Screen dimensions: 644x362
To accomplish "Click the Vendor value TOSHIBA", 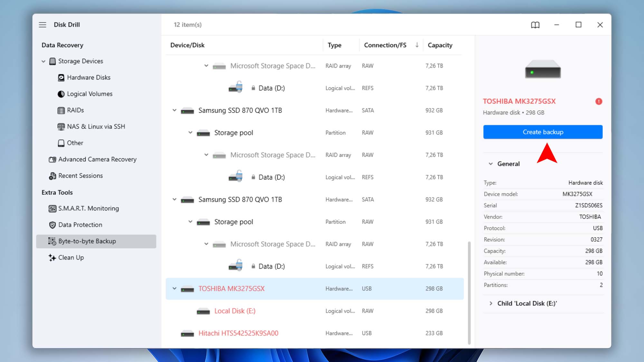I will (x=590, y=217).
